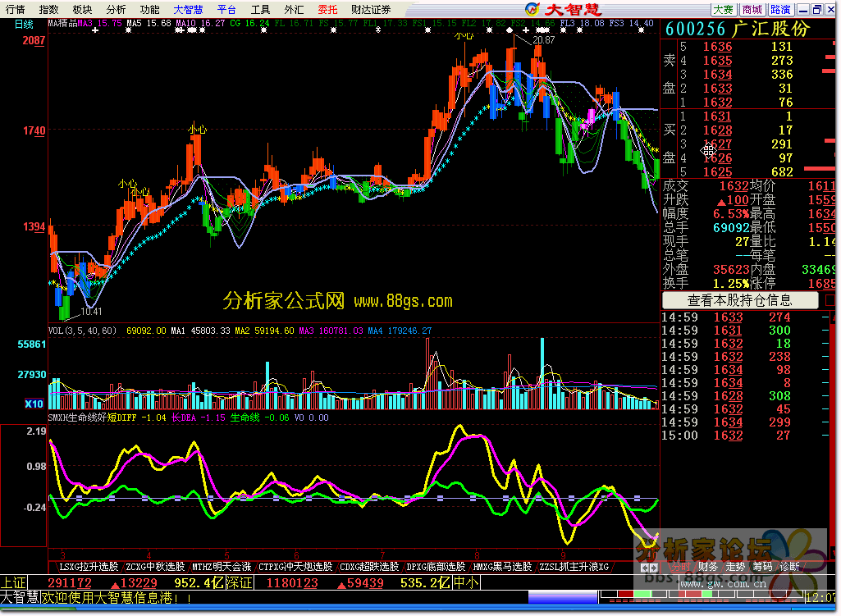Switch to the 诊断 tab
Screen dimensions: 841x616
tap(790, 567)
